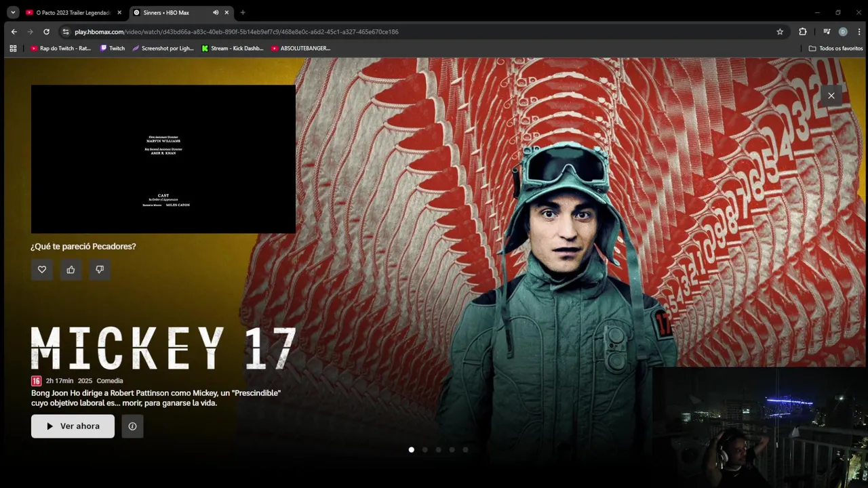Close the O Pacto 2023 Trailer tab
Screen dimensions: 868x488
(x=119, y=12)
